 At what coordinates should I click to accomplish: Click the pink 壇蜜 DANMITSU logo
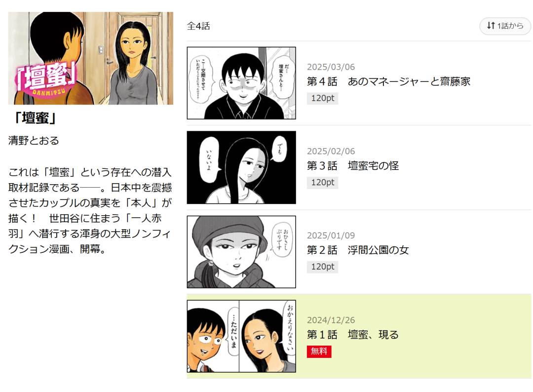46,79
